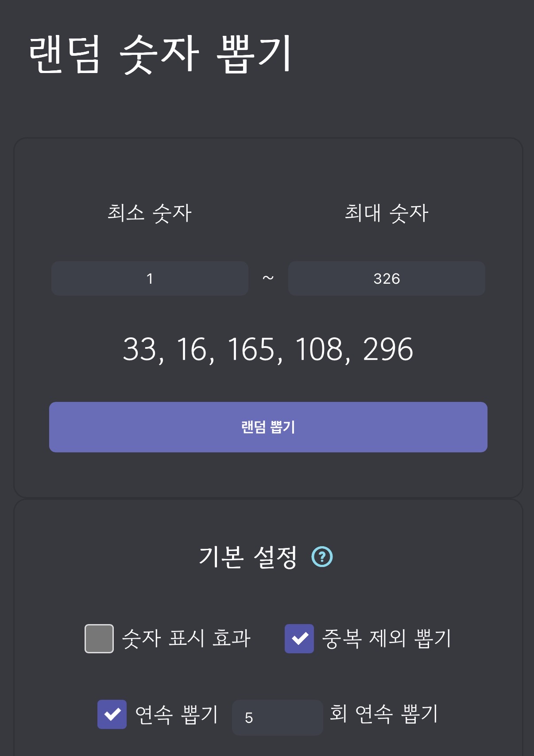Viewport: 534px width, 756px height.
Task: Click the 랜덤 숫자 뽑기 page title
Action: pos(160,54)
